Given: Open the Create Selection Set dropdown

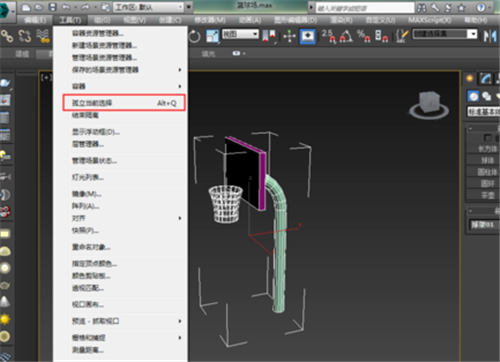Looking at the screenshot, I should tap(445, 34).
